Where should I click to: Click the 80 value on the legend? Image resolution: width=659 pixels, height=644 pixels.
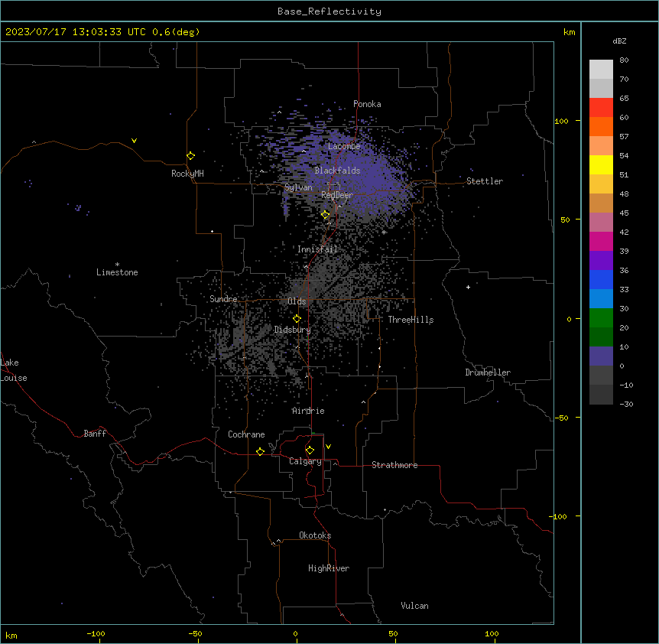click(x=624, y=60)
